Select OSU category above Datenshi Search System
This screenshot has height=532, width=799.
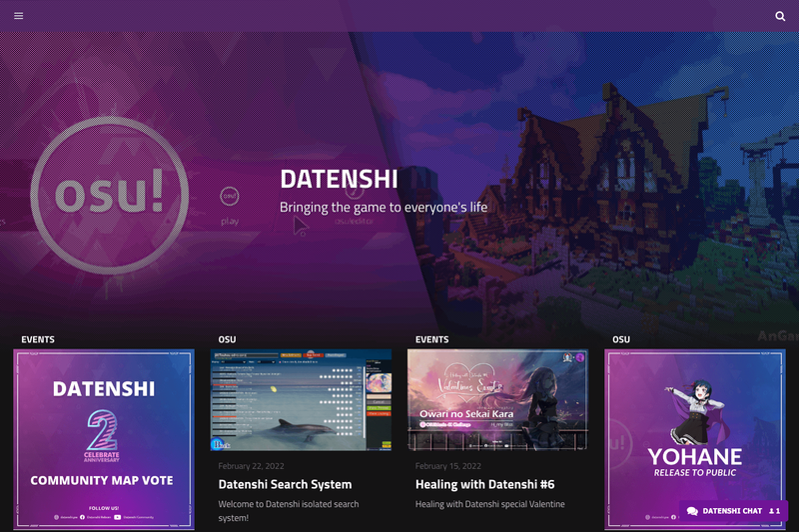tap(227, 339)
